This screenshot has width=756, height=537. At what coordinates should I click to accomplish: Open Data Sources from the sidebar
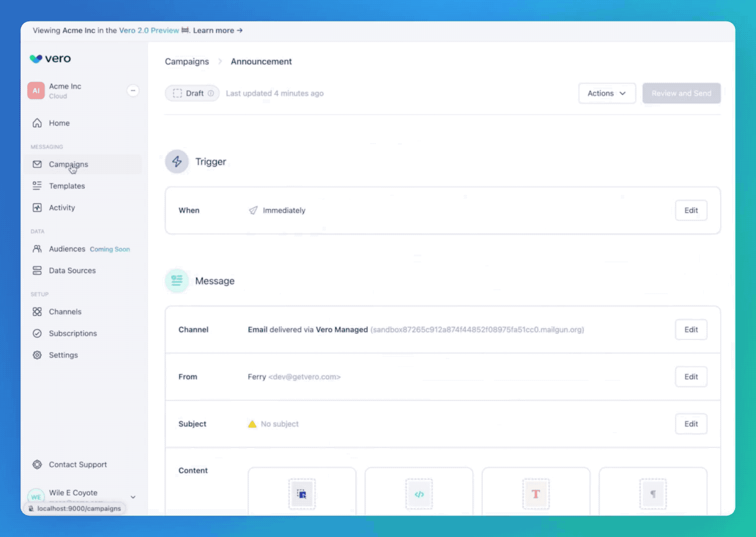tap(72, 270)
